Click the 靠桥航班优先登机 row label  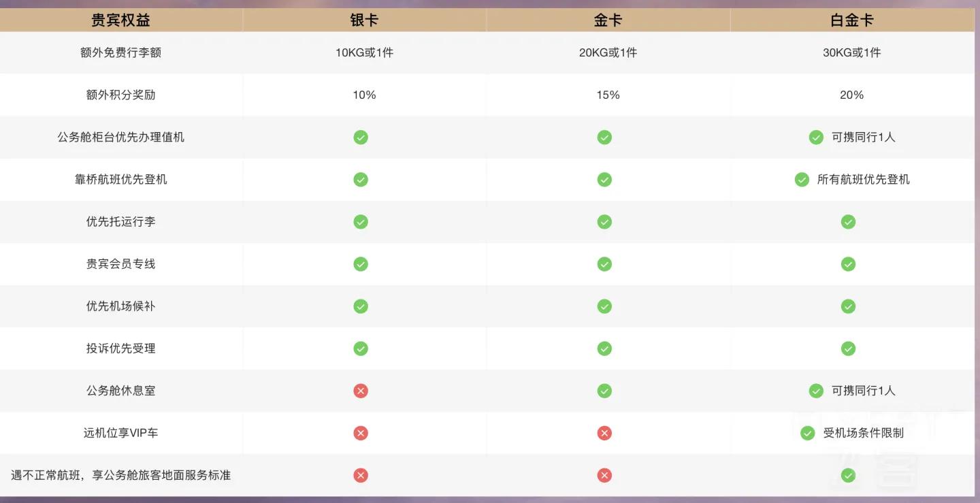(x=121, y=179)
